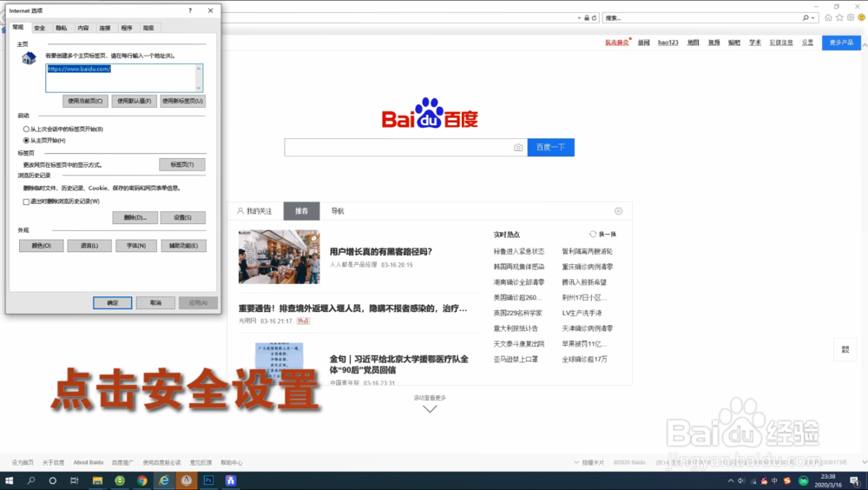The height and width of the screenshot is (490, 868).
Task: Open Task View icon on taskbar
Action: click(x=74, y=480)
